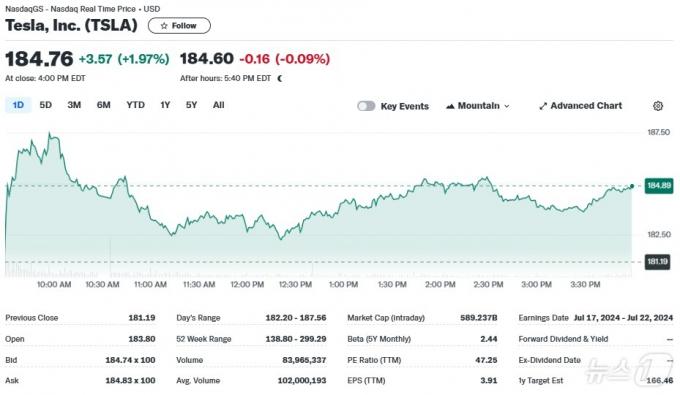Click the Tesla, Inc. (TSLA) heading

[x=71, y=25]
